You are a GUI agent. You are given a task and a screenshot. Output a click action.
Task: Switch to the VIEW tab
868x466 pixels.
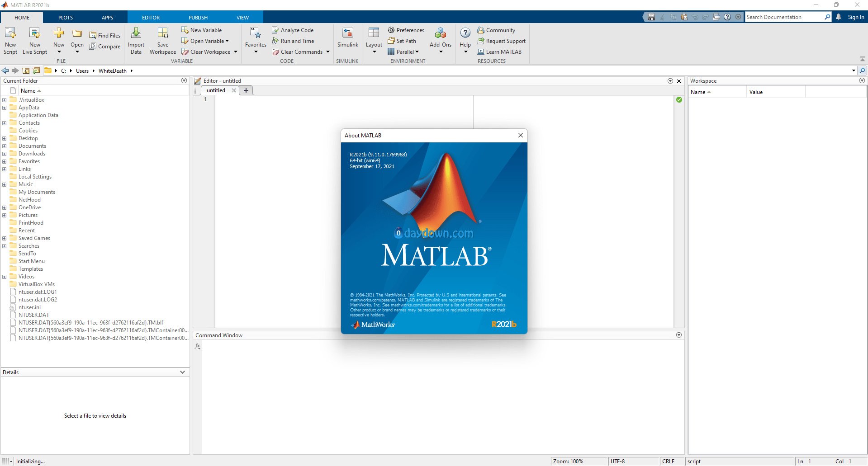pyautogui.click(x=243, y=18)
